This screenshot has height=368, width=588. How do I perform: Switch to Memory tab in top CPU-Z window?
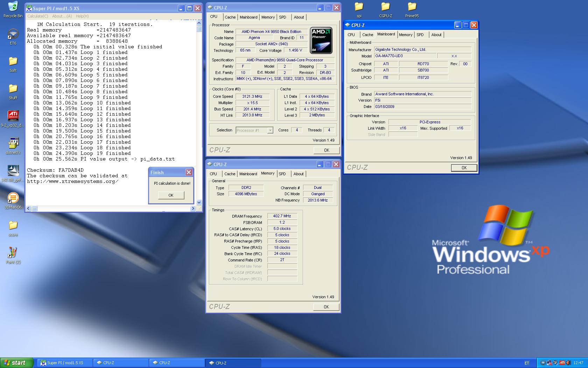coord(268,17)
